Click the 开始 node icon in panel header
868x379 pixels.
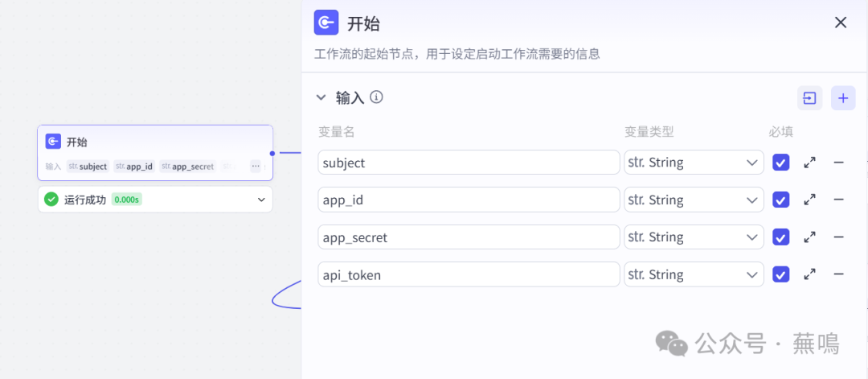pos(326,23)
